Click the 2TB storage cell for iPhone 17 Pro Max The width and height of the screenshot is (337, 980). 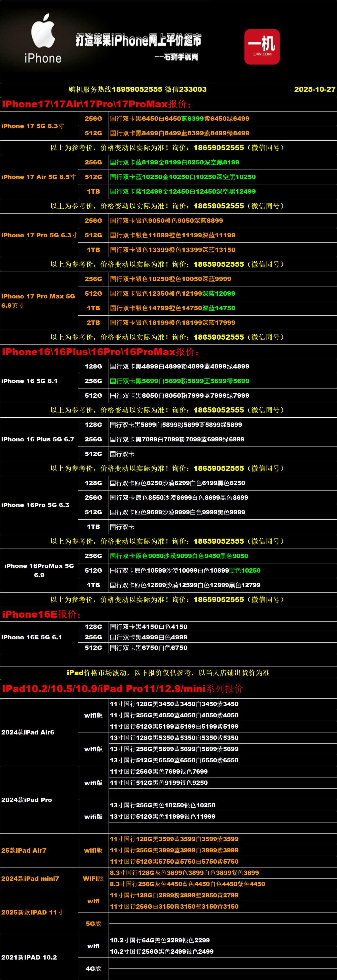(x=93, y=322)
